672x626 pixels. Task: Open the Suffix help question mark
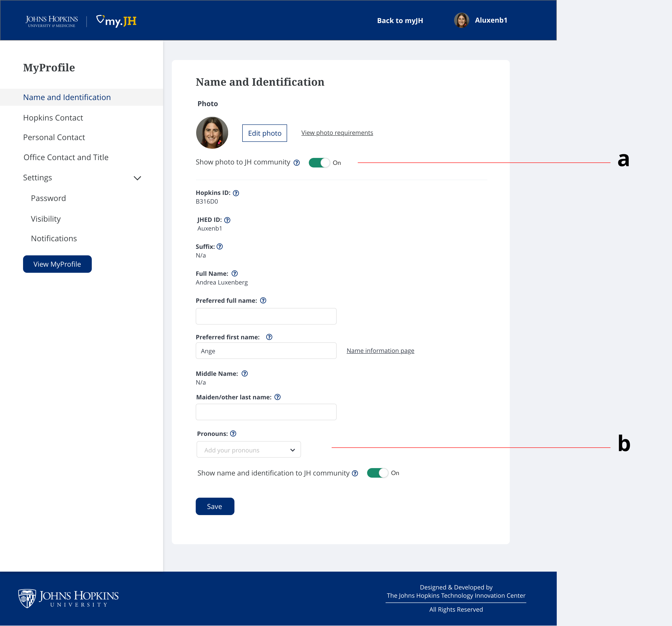coord(220,246)
